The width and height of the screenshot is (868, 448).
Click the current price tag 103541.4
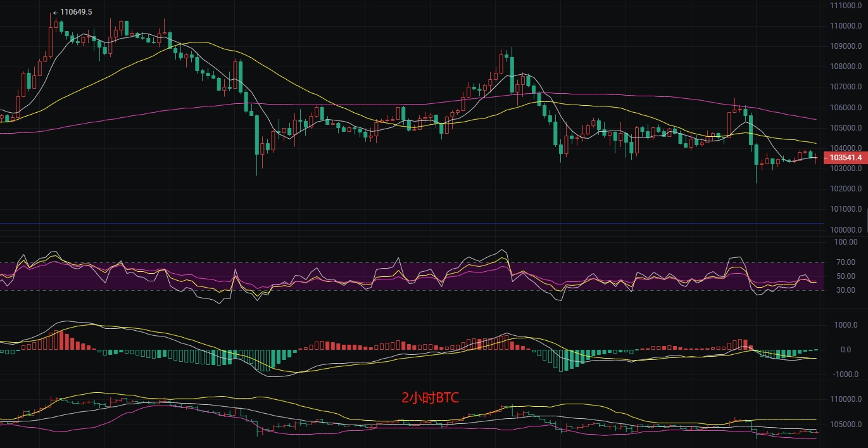[x=845, y=157]
